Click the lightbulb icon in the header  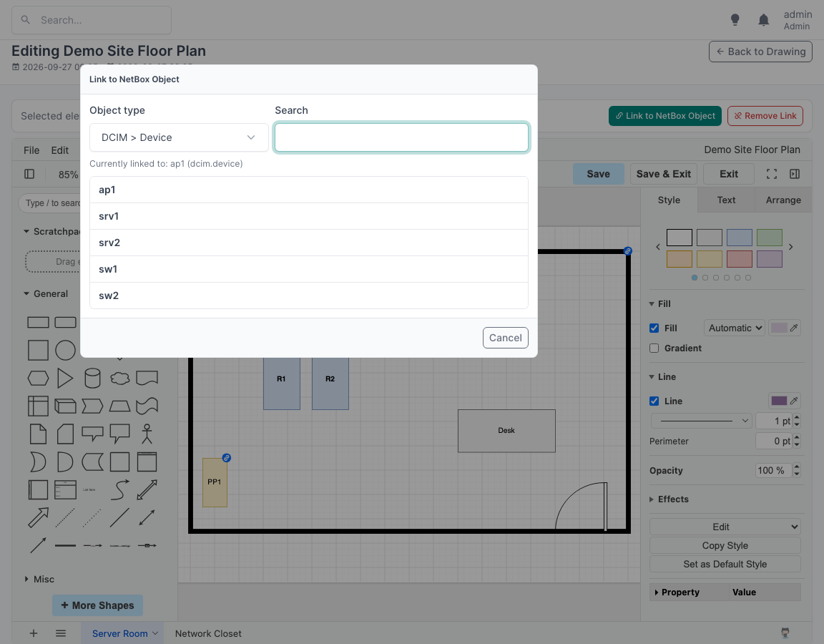point(735,20)
